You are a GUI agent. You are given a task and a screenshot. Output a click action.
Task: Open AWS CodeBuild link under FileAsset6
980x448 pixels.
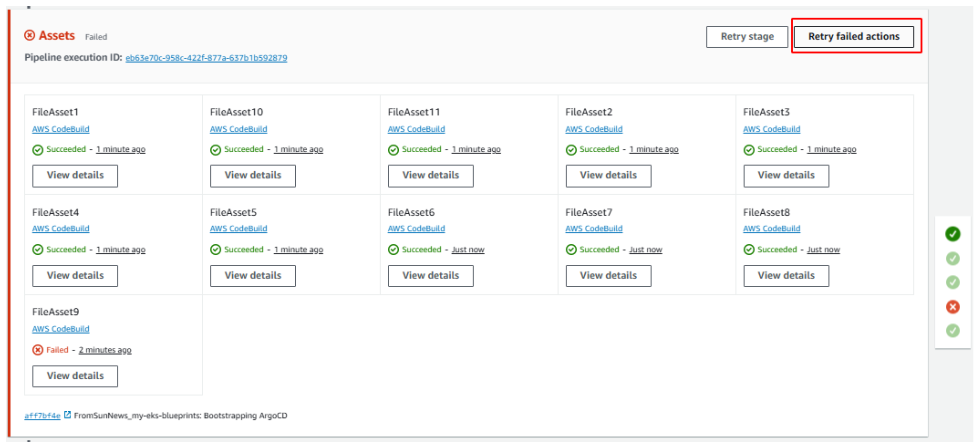tap(416, 229)
